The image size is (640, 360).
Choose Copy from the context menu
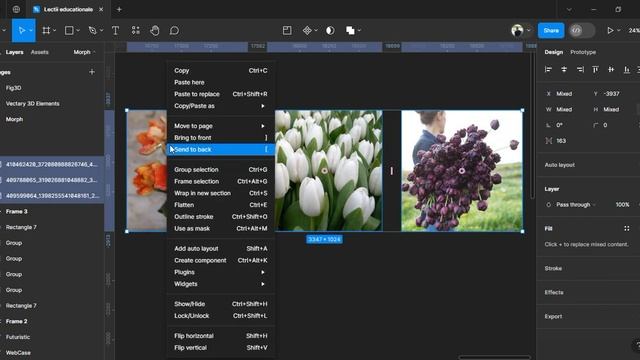(x=220, y=71)
